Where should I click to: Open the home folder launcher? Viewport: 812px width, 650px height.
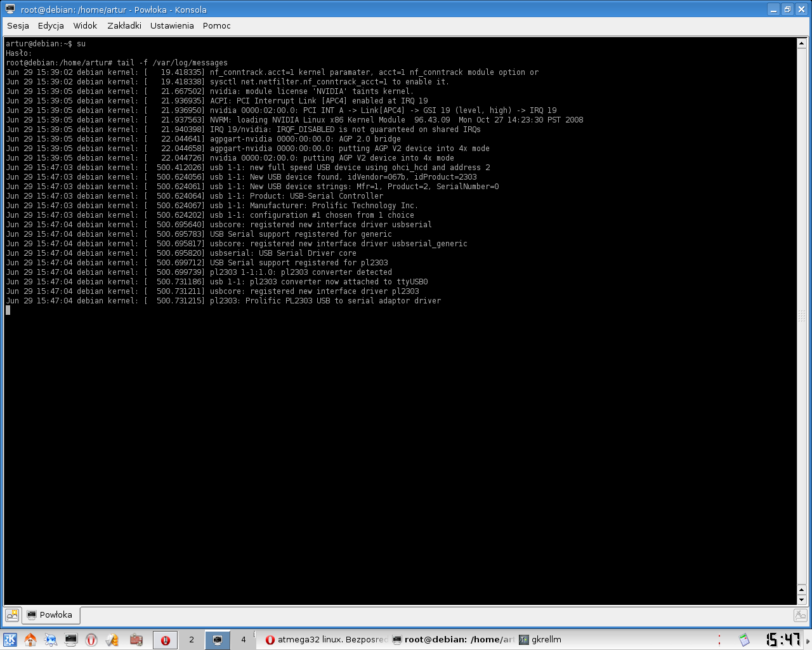pyautogui.click(x=30, y=640)
